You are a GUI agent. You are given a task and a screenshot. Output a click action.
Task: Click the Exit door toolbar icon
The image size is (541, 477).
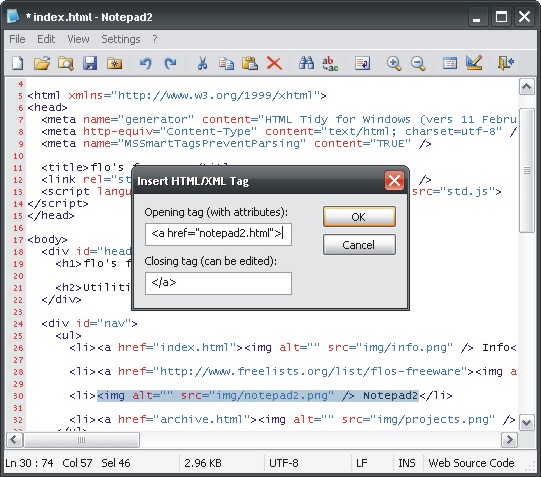point(506,63)
